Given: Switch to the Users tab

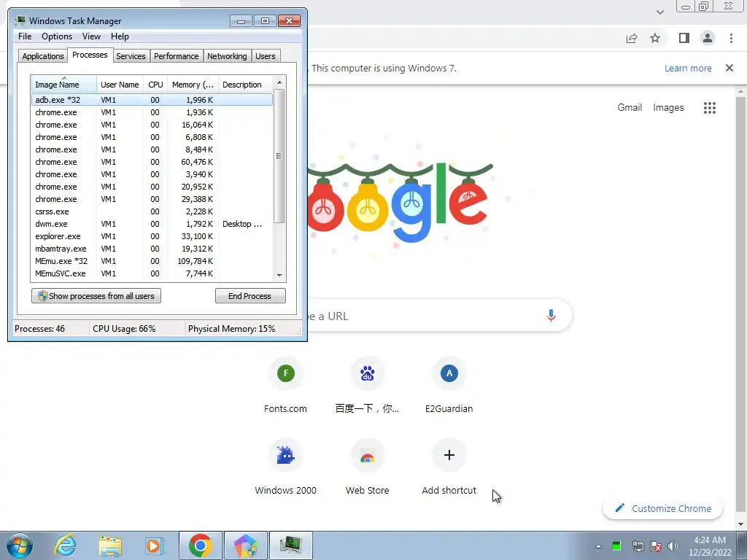Looking at the screenshot, I should [x=265, y=56].
